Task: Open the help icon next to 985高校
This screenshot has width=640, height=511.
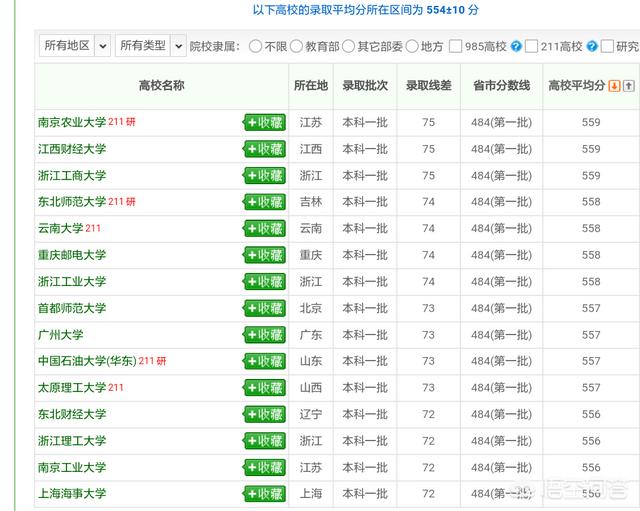Action: pyautogui.click(x=516, y=47)
